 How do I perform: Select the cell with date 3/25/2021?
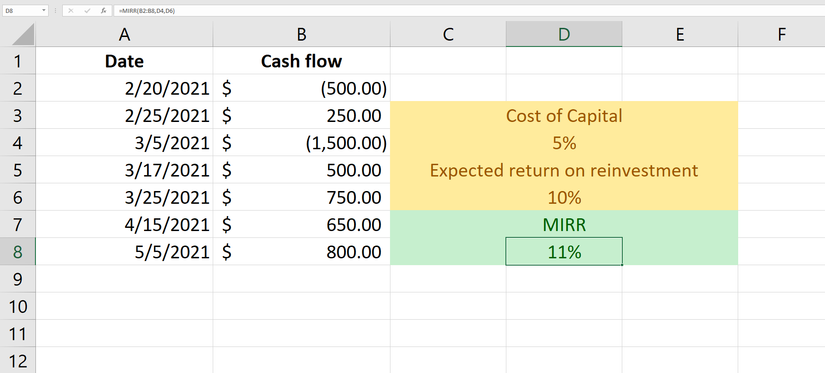point(124,197)
